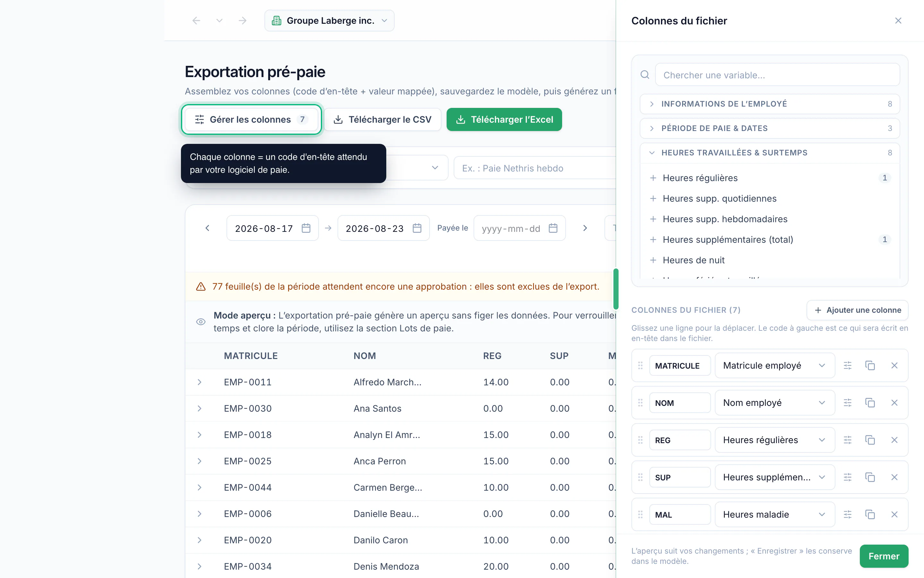
Task: Open Matricule employé mapping dropdown
Action: [x=775, y=365]
